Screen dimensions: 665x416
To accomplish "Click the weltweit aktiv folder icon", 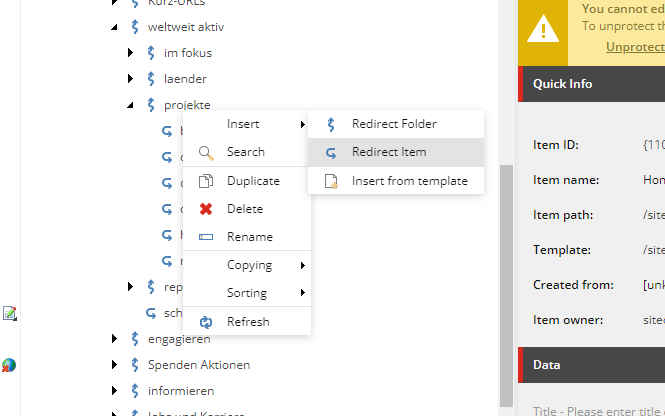I will [x=135, y=27].
